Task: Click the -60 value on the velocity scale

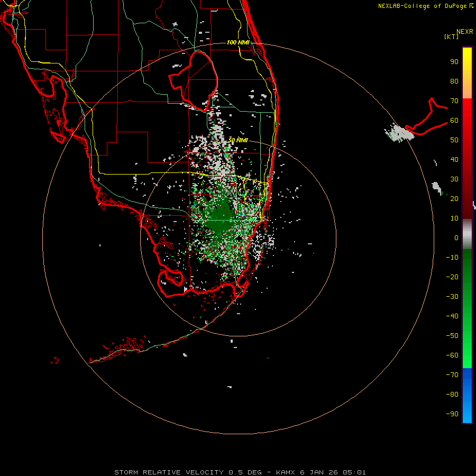Action: pyautogui.click(x=452, y=355)
